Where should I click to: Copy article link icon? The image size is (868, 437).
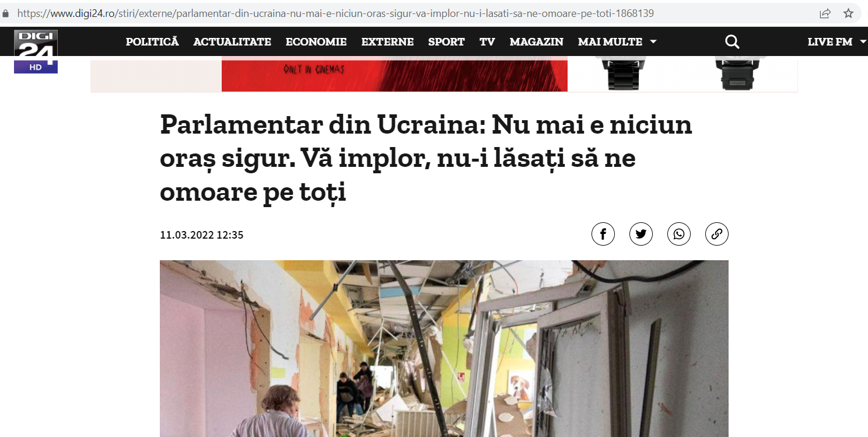(717, 234)
